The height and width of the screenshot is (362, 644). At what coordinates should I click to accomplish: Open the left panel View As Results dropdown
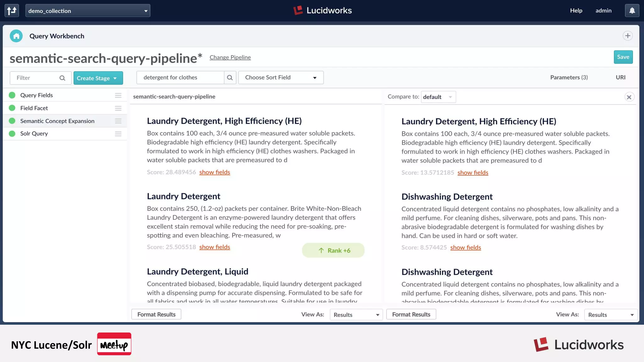[x=356, y=315]
